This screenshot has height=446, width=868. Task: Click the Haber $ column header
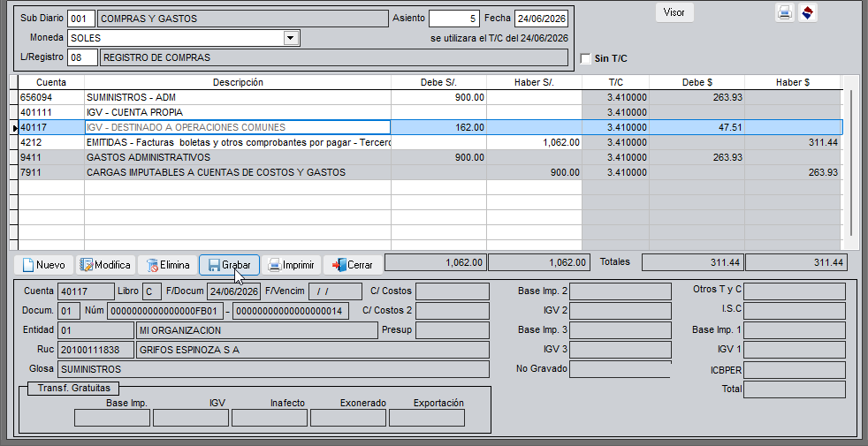793,82
